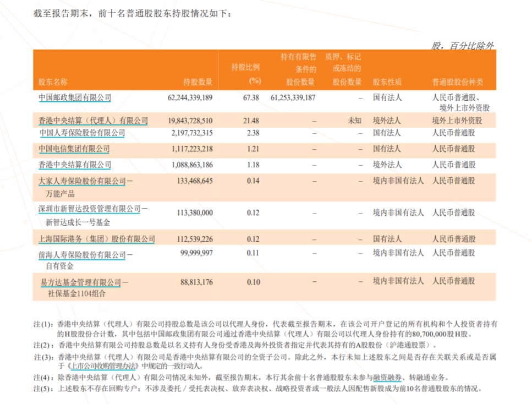Select the share count 112,539,226
Viewport: 532px width, 404px height.
(195, 239)
